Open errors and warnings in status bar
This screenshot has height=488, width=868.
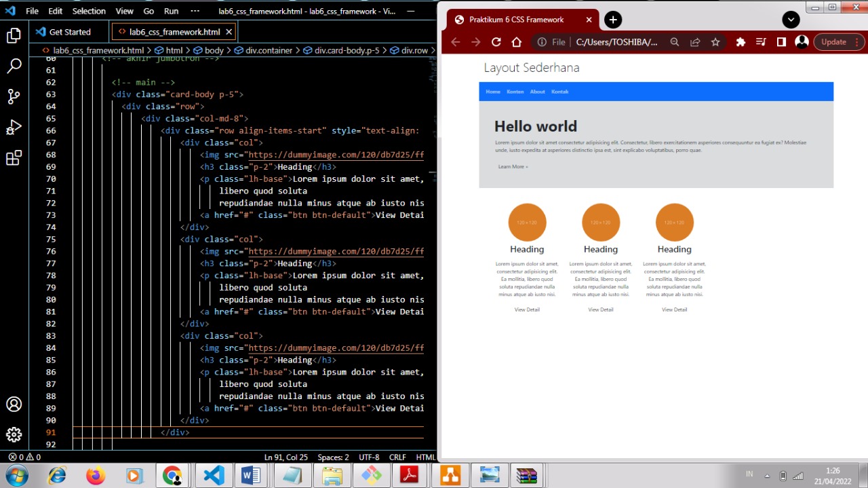coord(24,457)
